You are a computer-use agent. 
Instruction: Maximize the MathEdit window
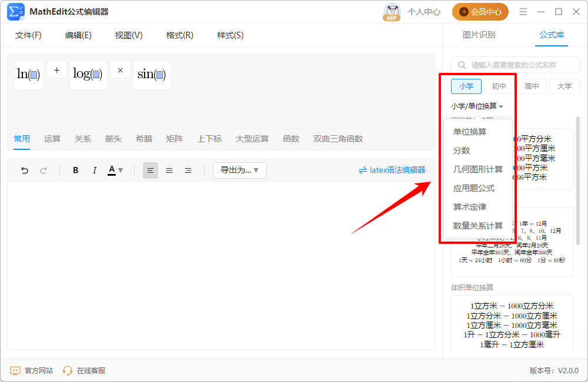(x=559, y=12)
